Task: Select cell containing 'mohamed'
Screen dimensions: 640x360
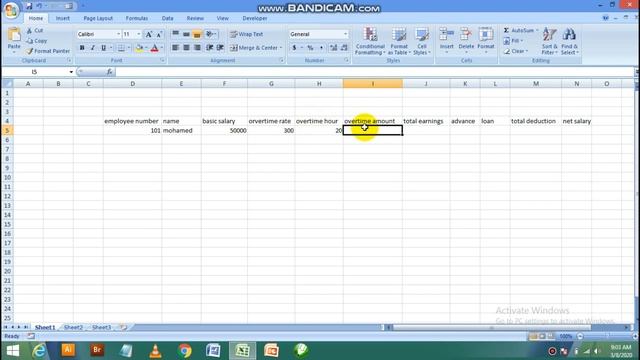Action: click(x=181, y=131)
